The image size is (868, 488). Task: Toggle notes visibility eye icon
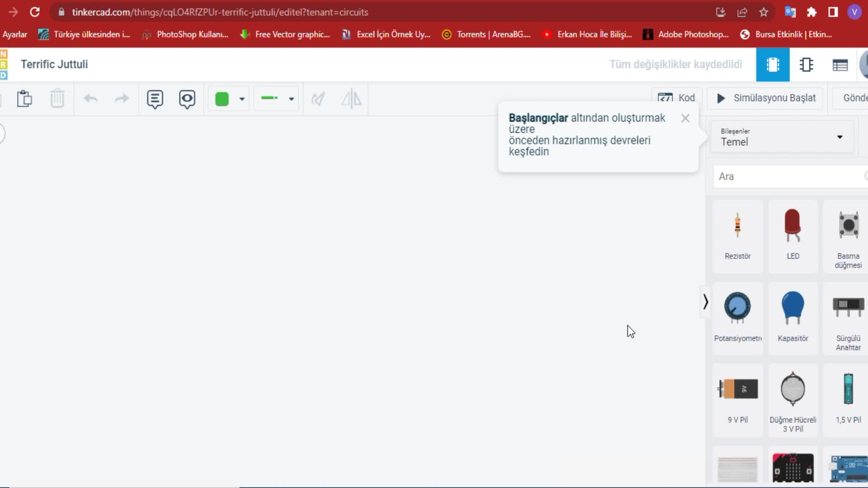[187, 99]
